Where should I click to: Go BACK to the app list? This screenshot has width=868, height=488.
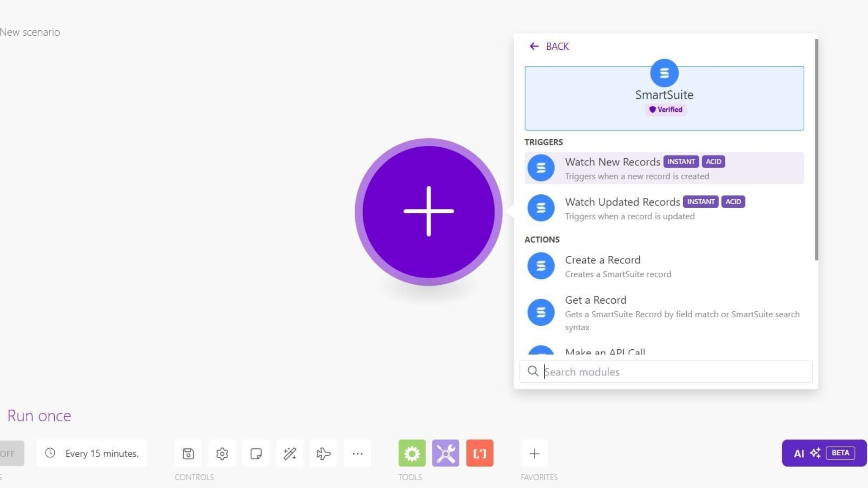coord(549,46)
